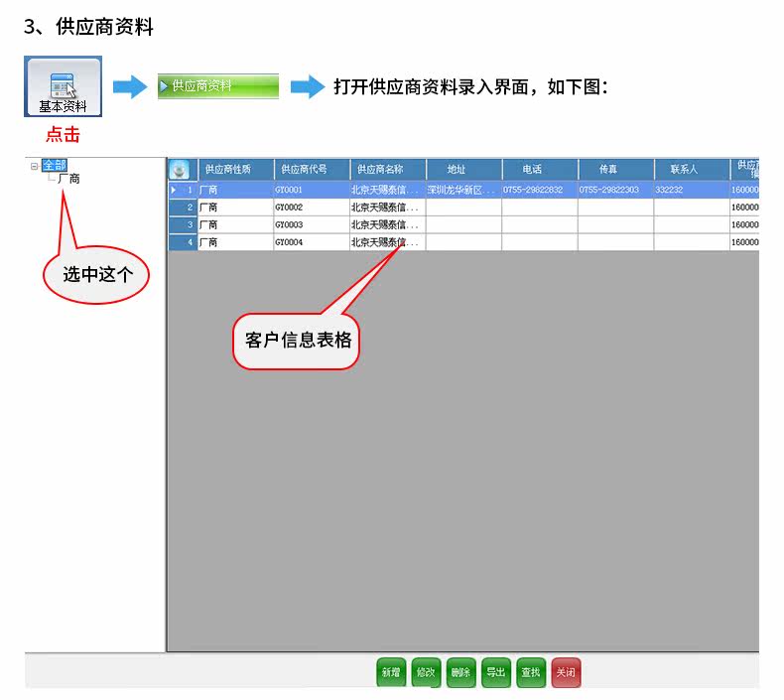Click the 新增 (add) button
The width and height of the screenshot is (784, 700).
click(391, 672)
